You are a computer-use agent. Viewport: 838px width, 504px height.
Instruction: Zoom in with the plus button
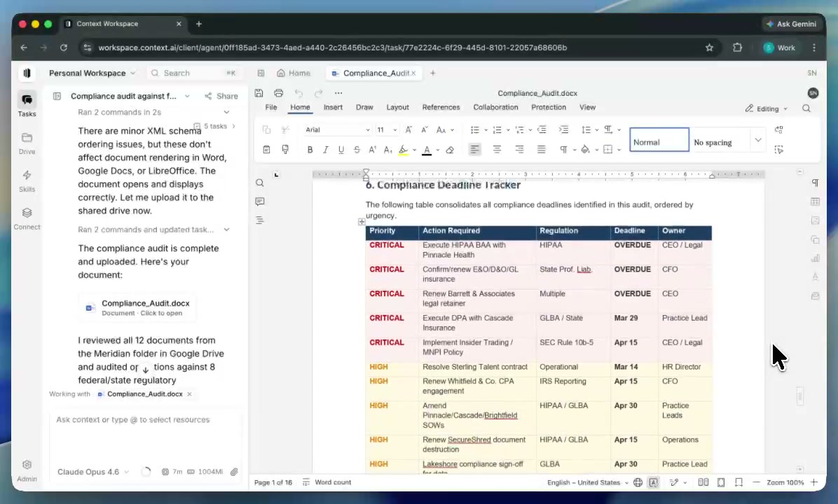[x=814, y=482]
